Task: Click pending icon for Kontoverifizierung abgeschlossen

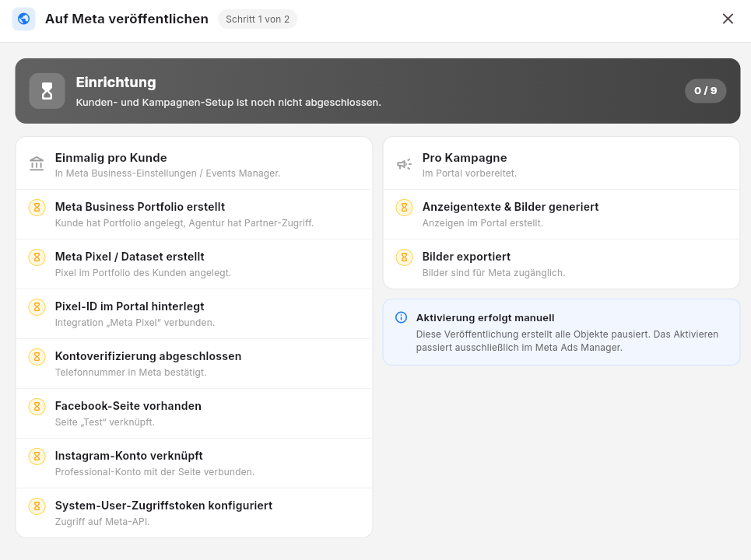Action: [x=37, y=357]
